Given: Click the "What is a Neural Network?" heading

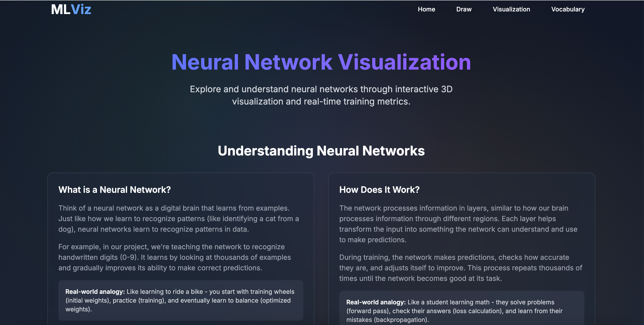Looking at the screenshot, I should (115, 190).
